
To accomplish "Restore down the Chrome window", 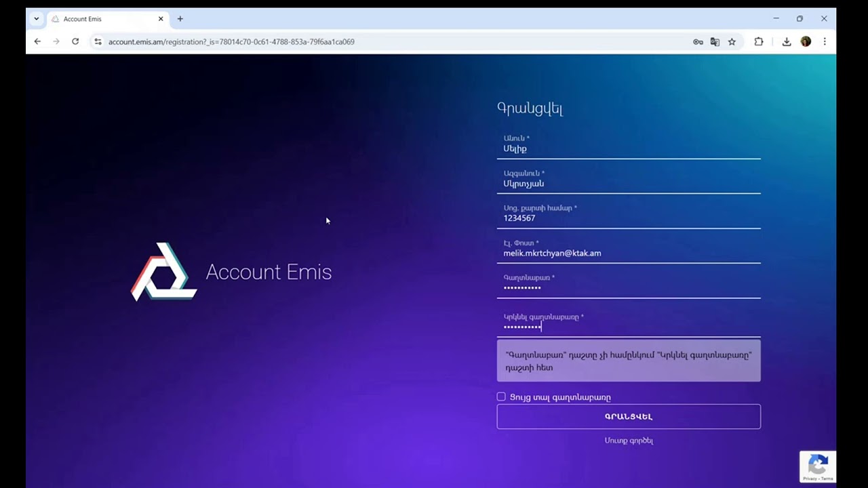I will pyautogui.click(x=800, y=19).
